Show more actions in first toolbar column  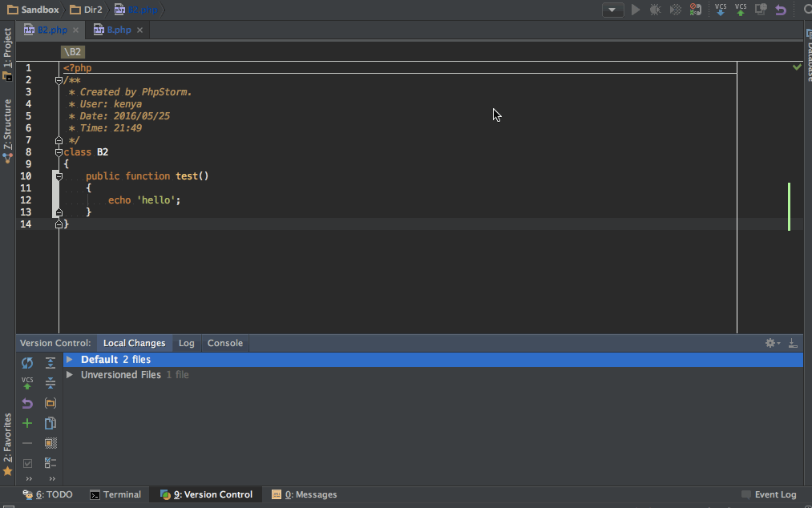29,479
